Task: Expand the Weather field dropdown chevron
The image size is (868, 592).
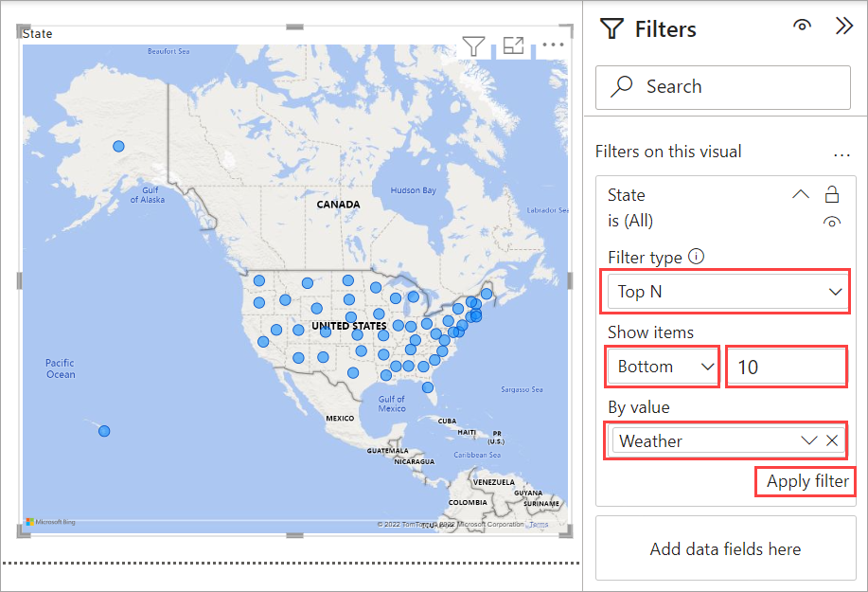Action: click(808, 440)
